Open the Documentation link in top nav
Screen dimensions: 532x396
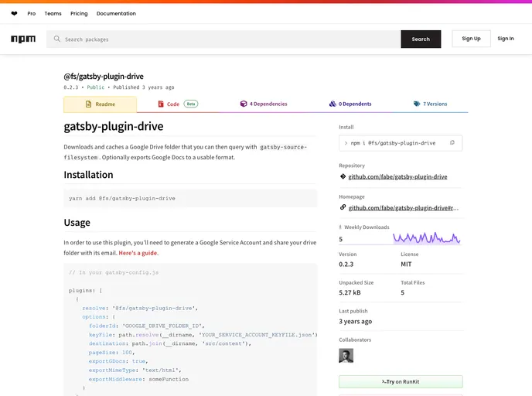[116, 14]
